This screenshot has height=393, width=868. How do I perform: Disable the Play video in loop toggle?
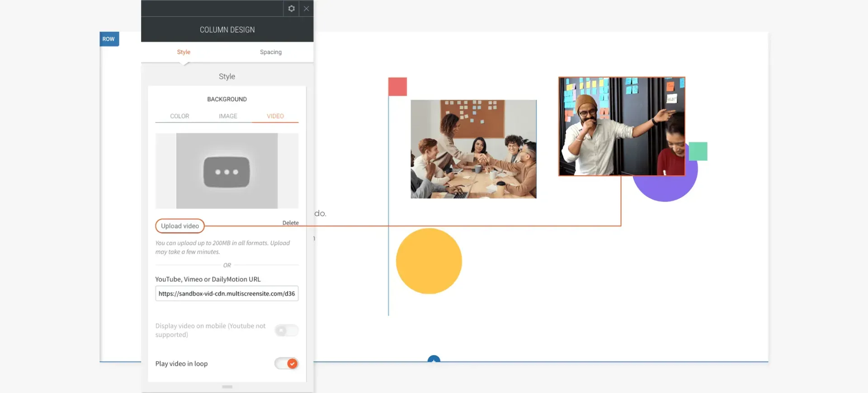286,363
